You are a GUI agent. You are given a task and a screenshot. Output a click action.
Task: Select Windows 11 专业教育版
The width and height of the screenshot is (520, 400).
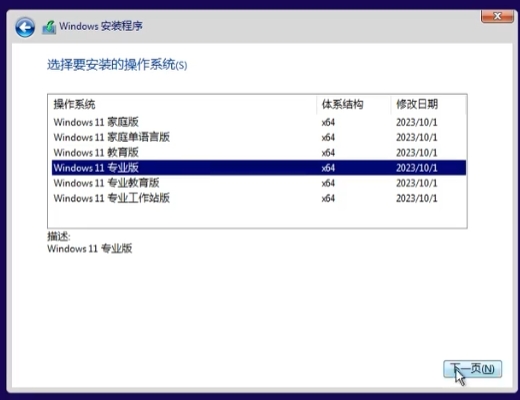click(259, 183)
